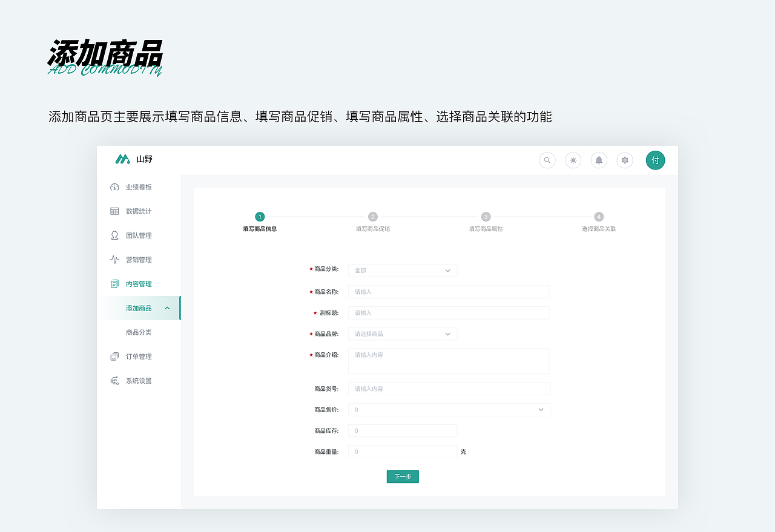The height and width of the screenshot is (532, 775).
Task: Open 业绩看板 in the sidebar
Action: (139, 187)
